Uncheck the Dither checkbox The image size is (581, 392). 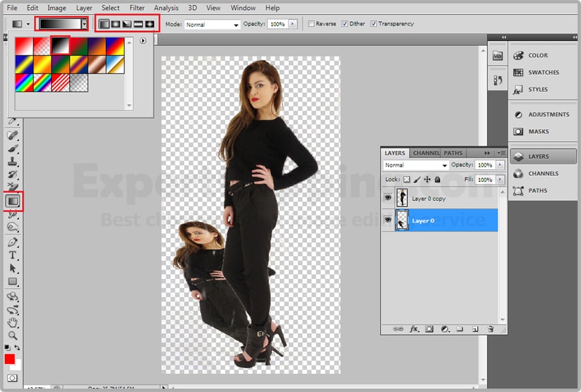coord(345,24)
